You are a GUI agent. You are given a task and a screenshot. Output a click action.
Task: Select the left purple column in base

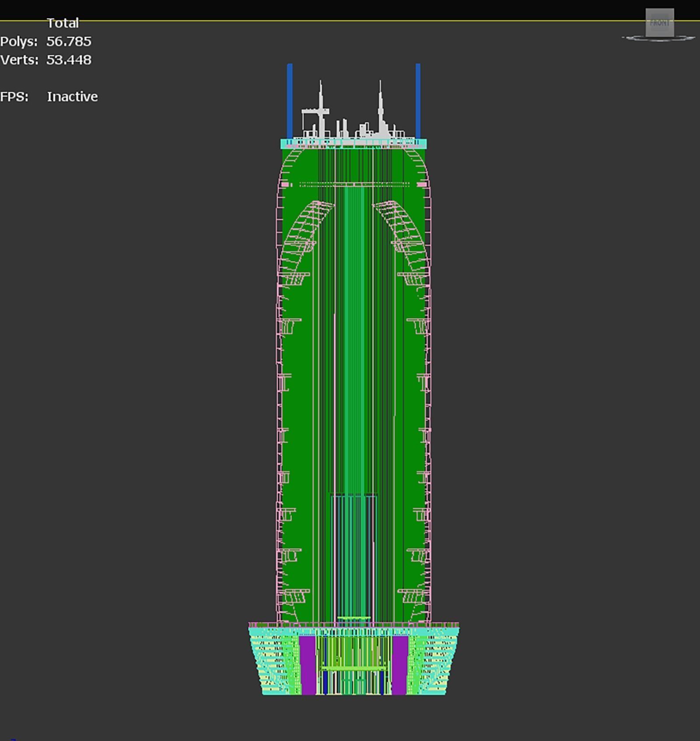[308, 665]
